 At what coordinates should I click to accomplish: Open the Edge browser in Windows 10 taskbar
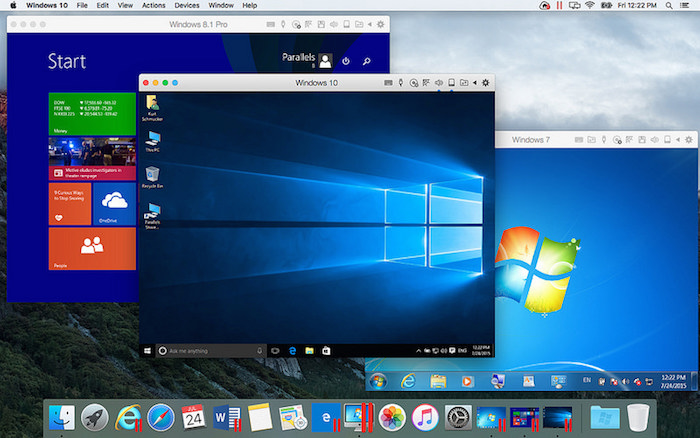tap(292, 351)
